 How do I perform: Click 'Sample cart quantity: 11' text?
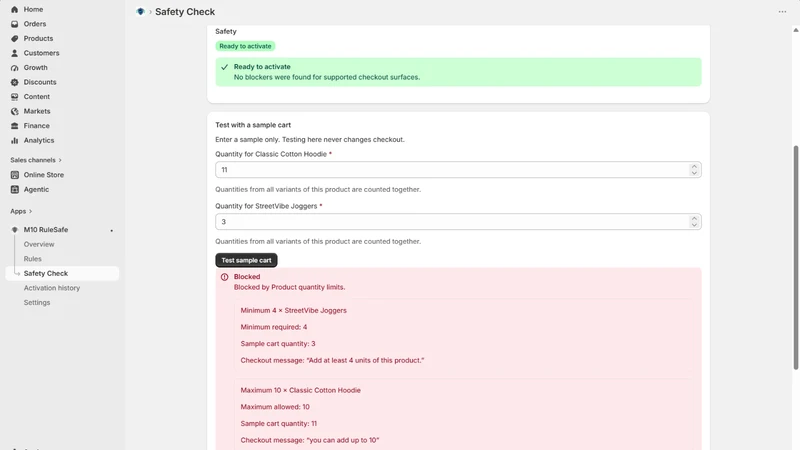pos(279,423)
